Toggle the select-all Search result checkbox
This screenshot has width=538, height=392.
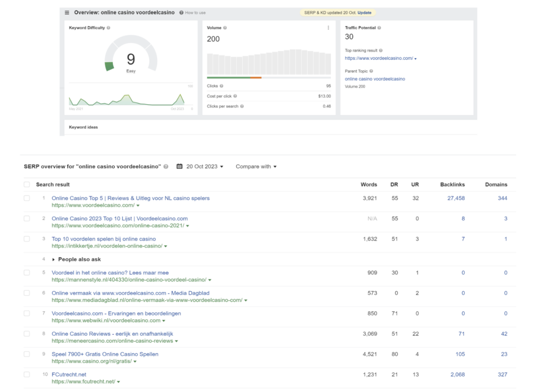27,184
